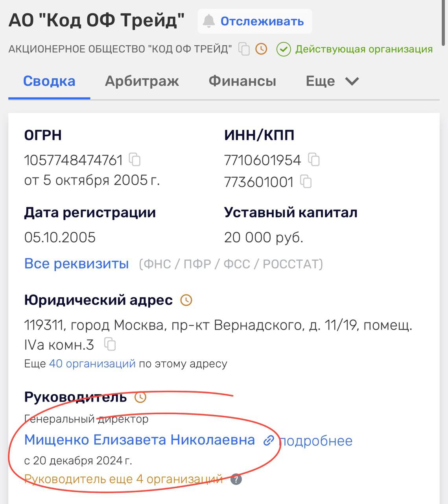Click the подробнее link

316,441
